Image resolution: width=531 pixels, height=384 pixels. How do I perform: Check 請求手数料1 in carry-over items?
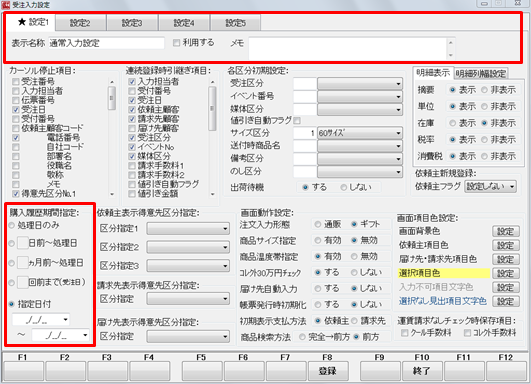click(x=132, y=166)
